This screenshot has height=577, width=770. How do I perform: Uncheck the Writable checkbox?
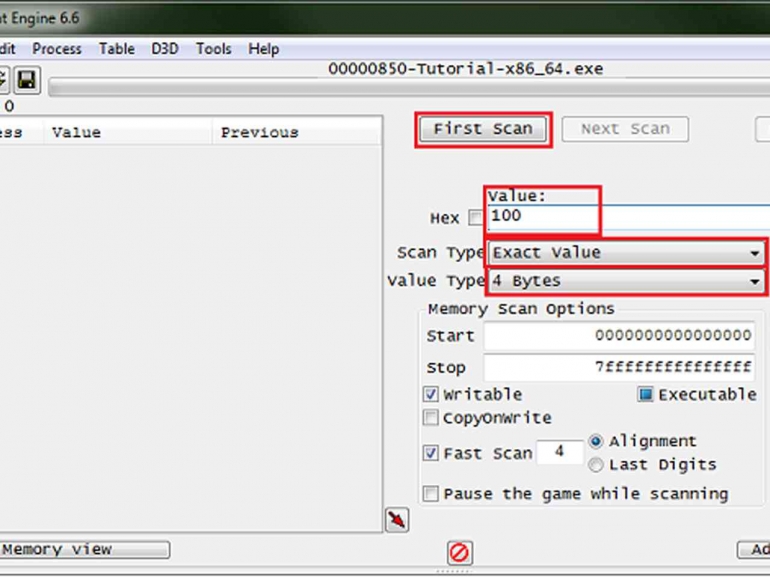(431, 394)
